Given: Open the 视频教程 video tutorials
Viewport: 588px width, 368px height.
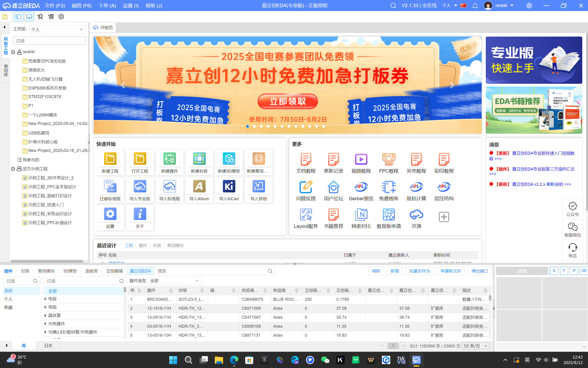Looking at the screenshot, I should click(361, 162).
